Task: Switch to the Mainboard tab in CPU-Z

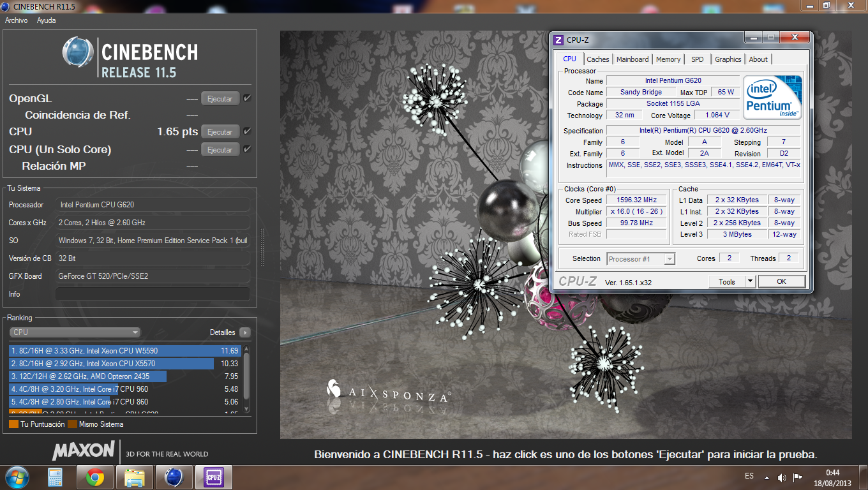Action: pos(632,59)
